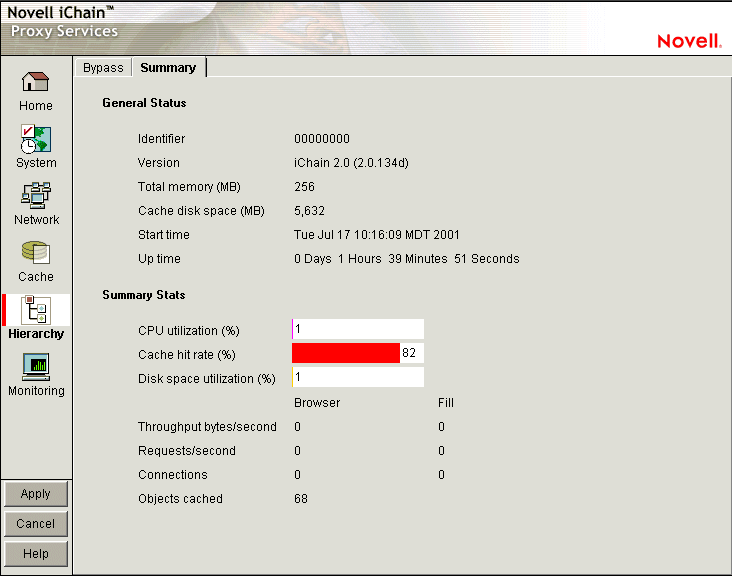Screen dimensions: 732x576
Task: Switch to the Bypass tab
Action: (x=103, y=68)
